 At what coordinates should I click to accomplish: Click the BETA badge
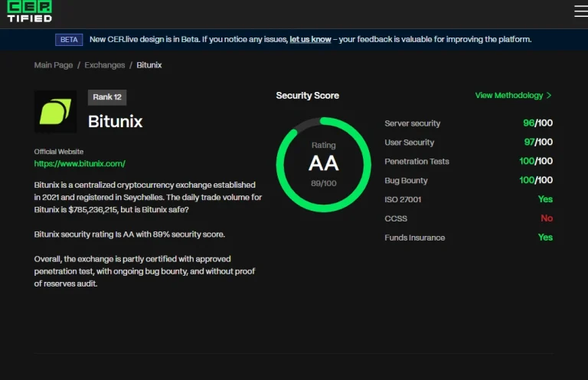tap(69, 39)
